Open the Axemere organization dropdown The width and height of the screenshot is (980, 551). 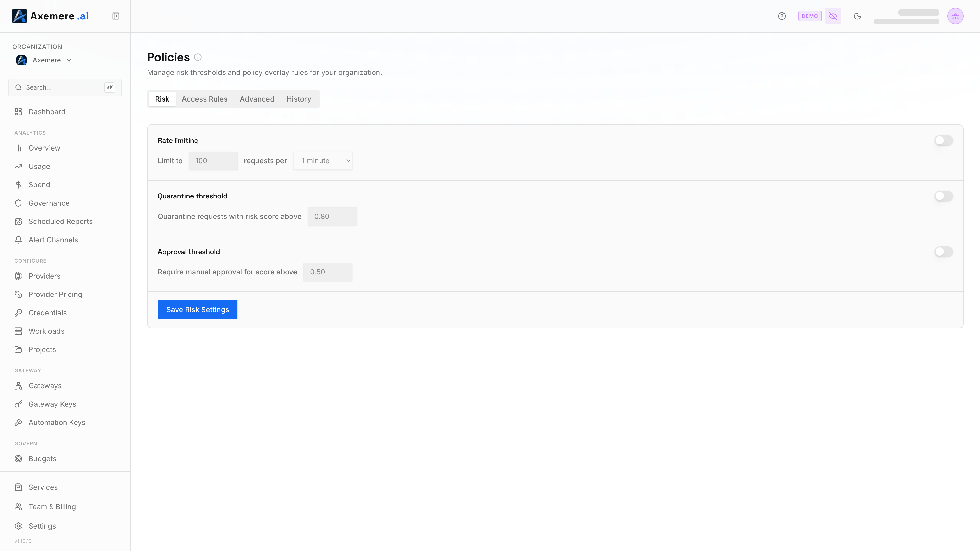pos(44,60)
